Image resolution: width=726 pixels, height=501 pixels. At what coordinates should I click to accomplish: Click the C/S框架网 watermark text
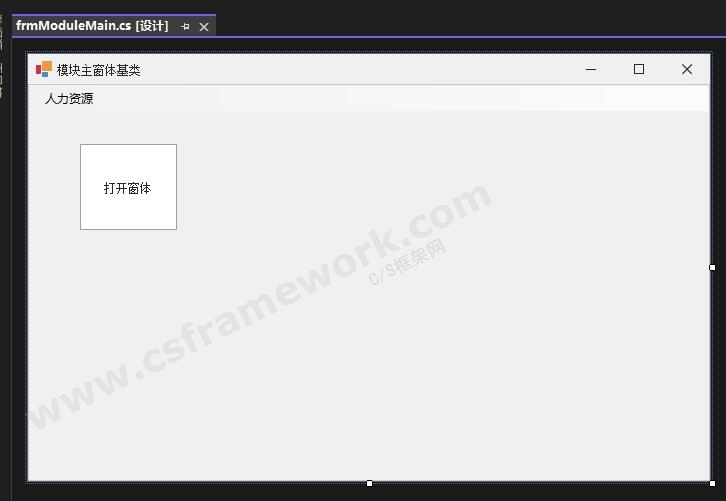pos(407,263)
